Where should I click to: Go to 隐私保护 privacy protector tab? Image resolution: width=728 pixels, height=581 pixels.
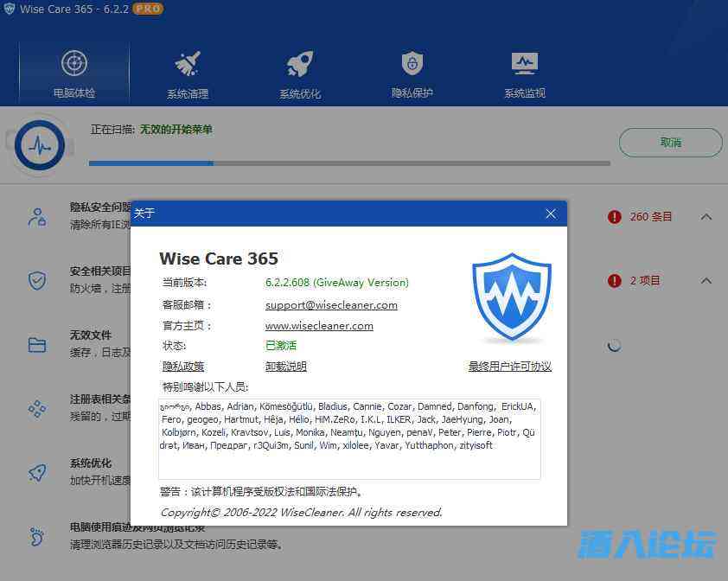coord(412,74)
